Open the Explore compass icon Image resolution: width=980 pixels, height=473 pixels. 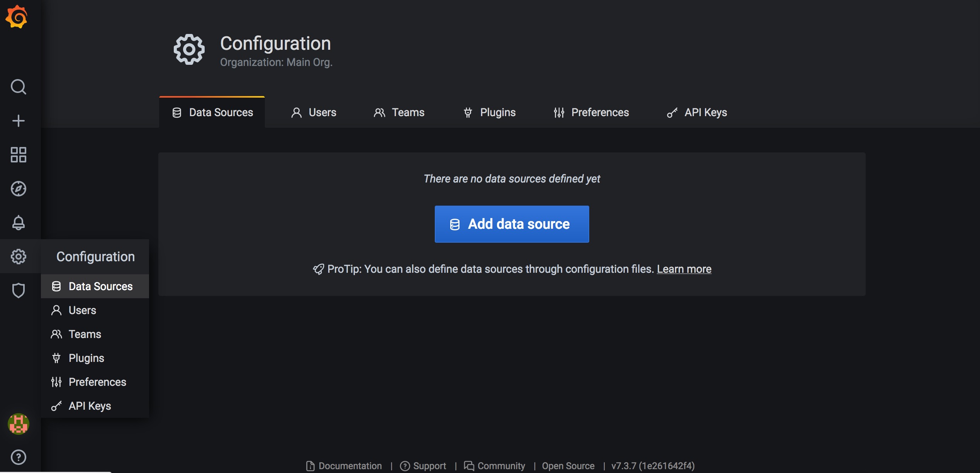point(18,189)
